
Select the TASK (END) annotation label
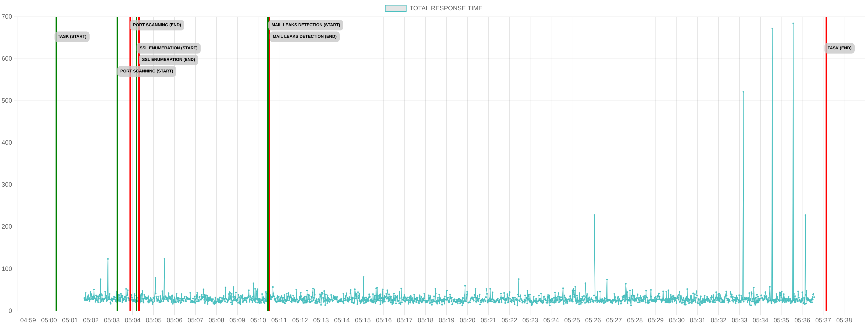pyautogui.click(x=839, y=48)
